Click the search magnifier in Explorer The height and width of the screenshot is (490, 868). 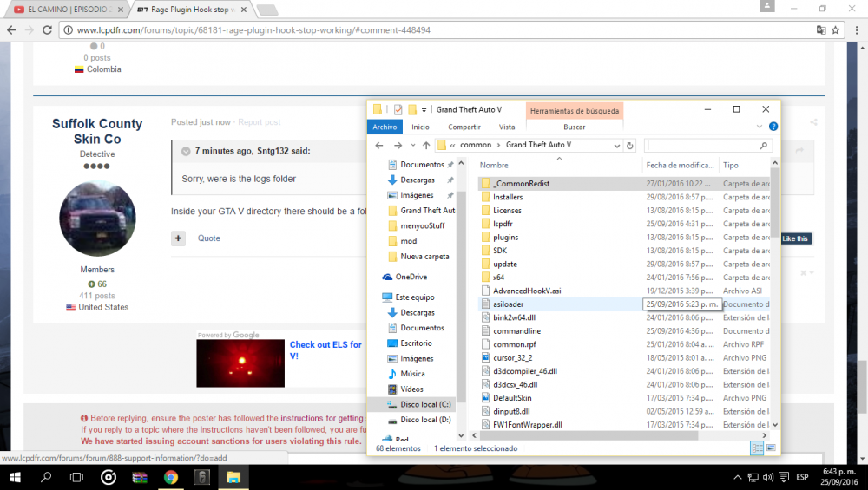tap(763, 146)
